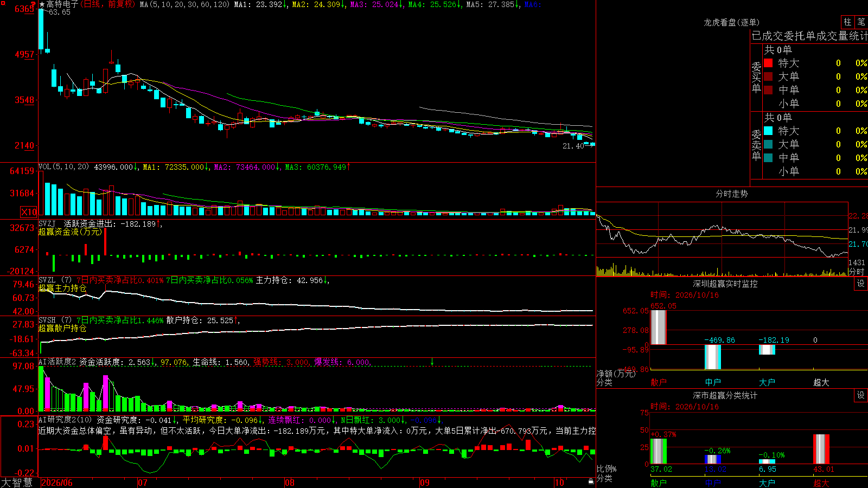This screenshot has width=868, height=488.
Task: Click the cyan 特大 sell-order color square
Action: (x=768, y=131)
